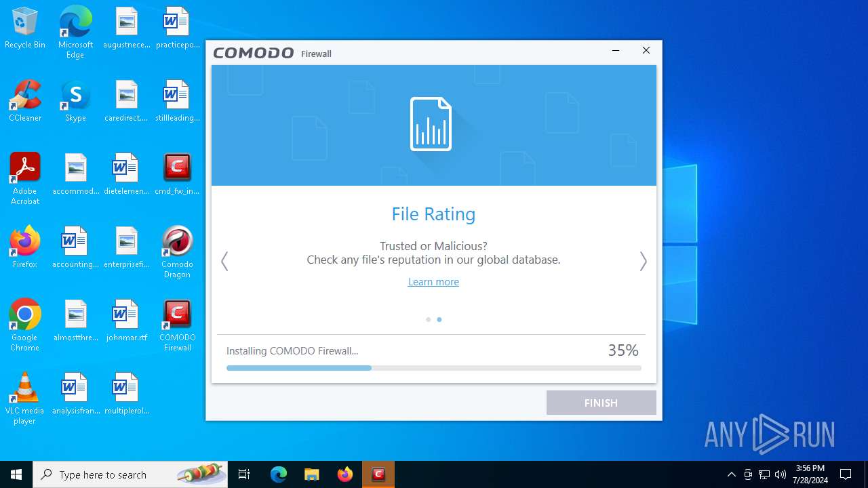The height and width of the screenshot is (488, 868).
Task: Open the notification center
Action: (x=846, y=474)
